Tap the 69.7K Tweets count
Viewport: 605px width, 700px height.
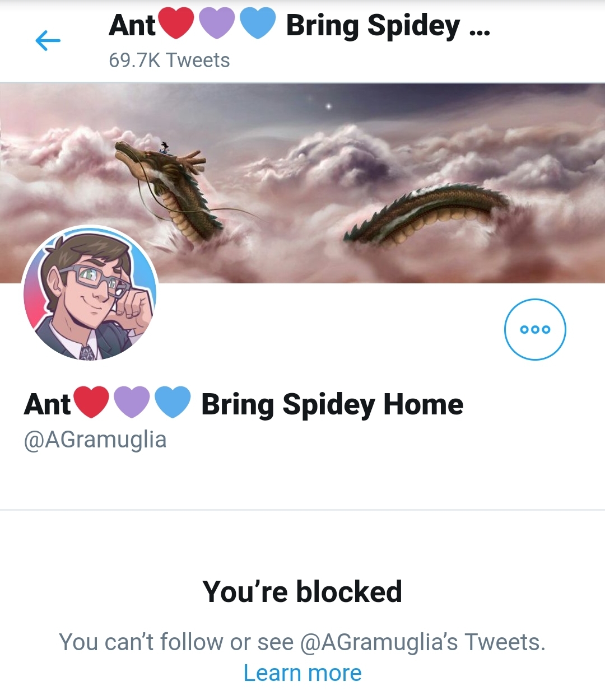(169, 60)
